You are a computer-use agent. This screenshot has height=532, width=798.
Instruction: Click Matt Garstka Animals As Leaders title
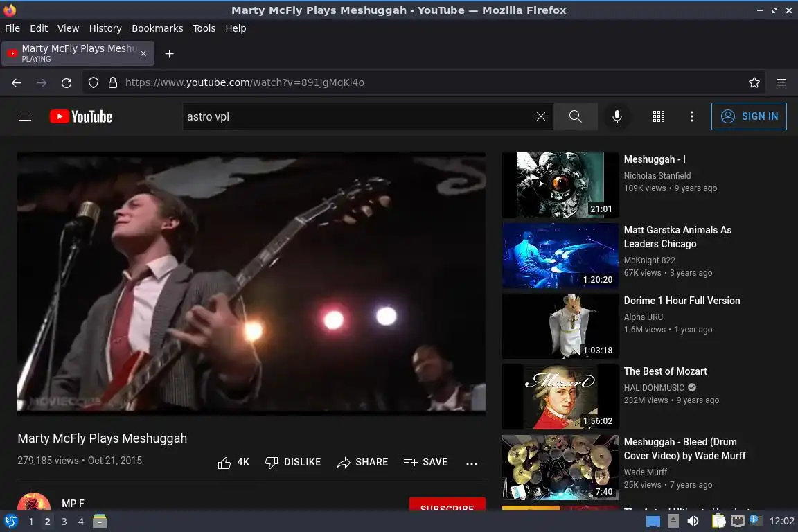678,237
